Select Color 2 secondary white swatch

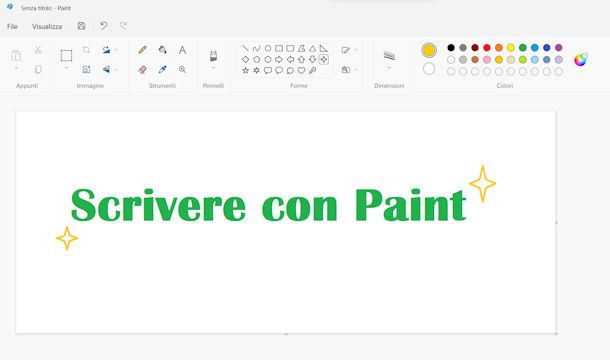(429, 69)
